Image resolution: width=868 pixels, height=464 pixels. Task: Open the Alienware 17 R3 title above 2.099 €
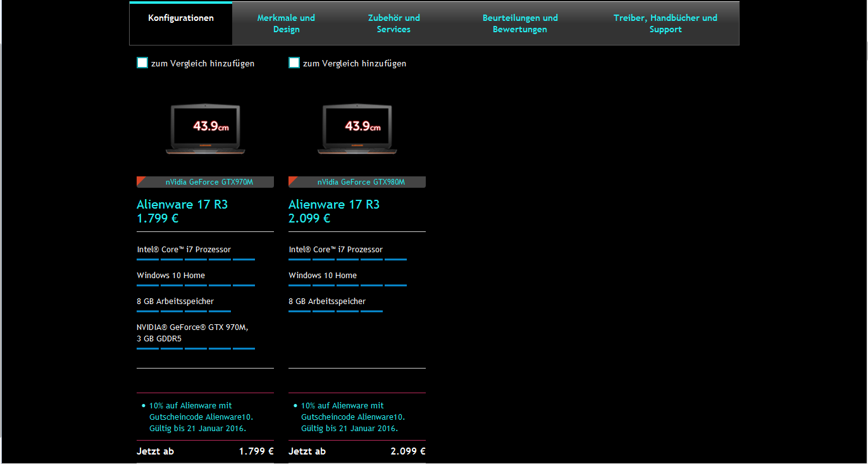click(334, 204)
